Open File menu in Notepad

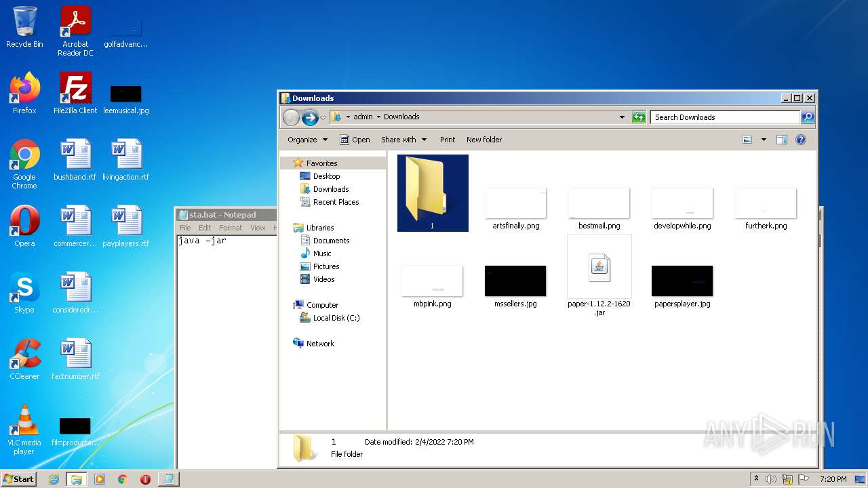click(x=185, y=228)
